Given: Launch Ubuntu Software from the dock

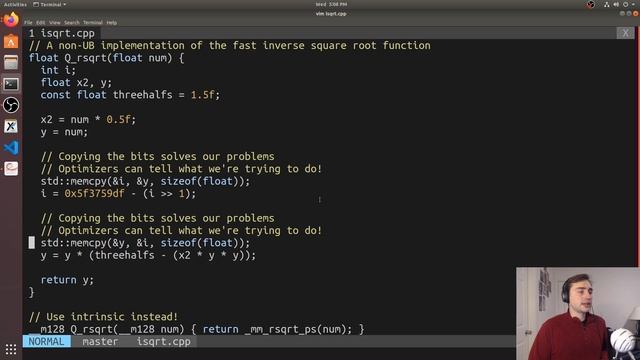Looking at the screenshot, I should tap(11, 42).
